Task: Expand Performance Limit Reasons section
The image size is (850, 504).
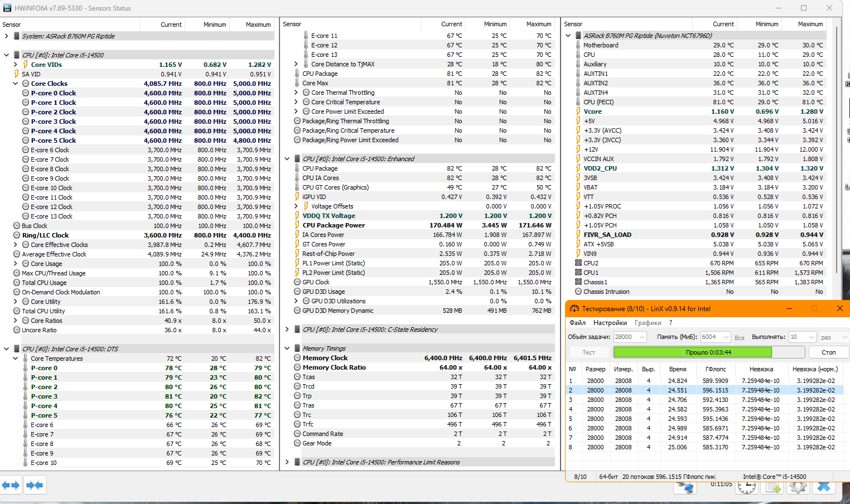Action: (287, 462)
